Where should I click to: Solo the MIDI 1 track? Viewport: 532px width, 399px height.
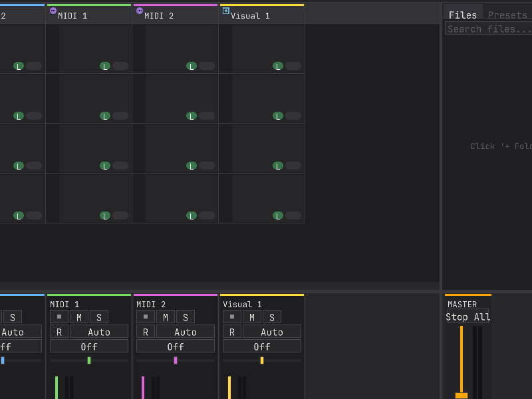click(x=99, y=317)
